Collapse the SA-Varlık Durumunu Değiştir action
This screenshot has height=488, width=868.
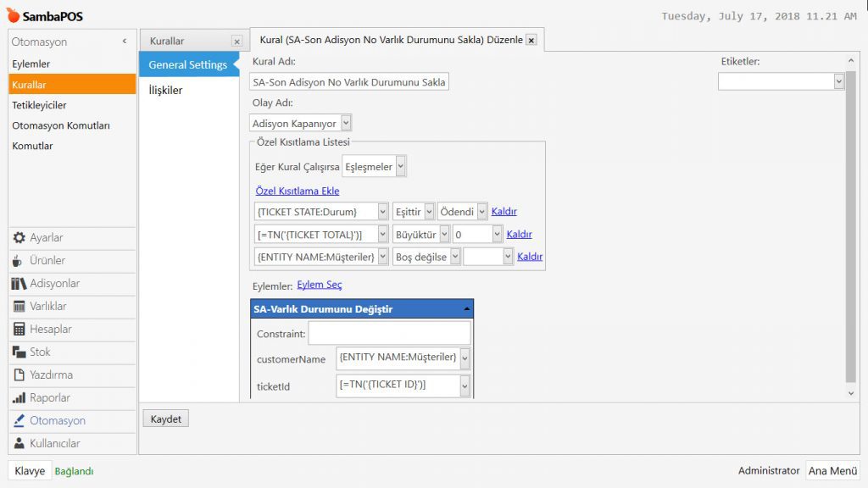[x=465, y=310]
